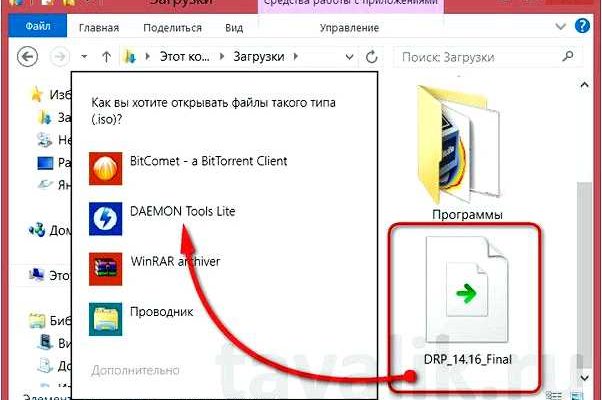Select the Избранное star in navigation pane
The height and width of the screenshot is (400, 602).
click(36, 94)
